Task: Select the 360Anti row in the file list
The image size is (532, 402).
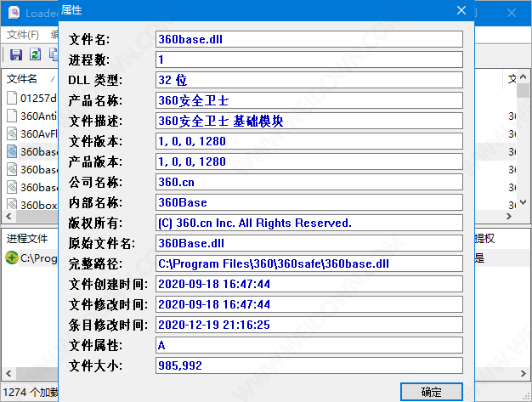Action: [31, 116]
